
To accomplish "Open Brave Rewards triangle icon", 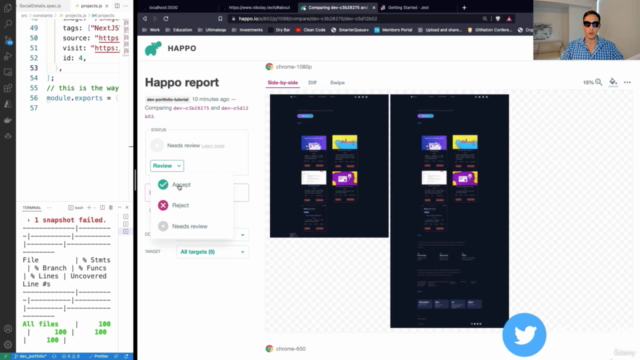I will click(509, 19).
